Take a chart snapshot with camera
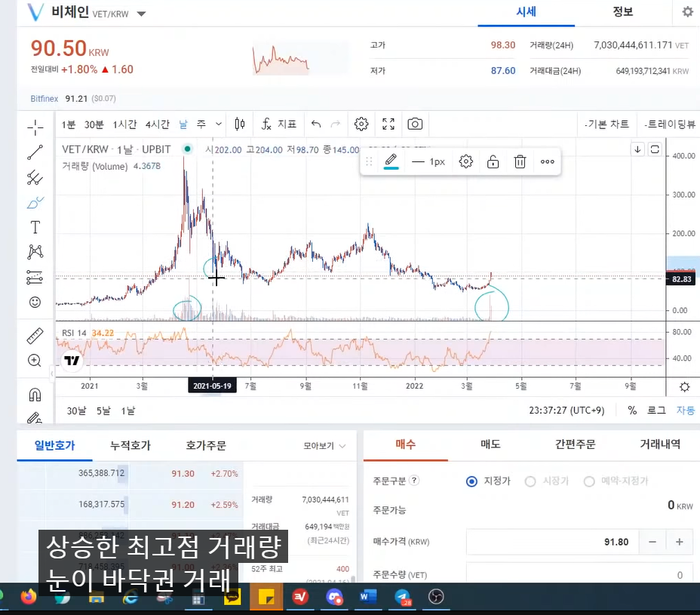The width and height of the screenshot is (700, 615). (x=415, y=125)
